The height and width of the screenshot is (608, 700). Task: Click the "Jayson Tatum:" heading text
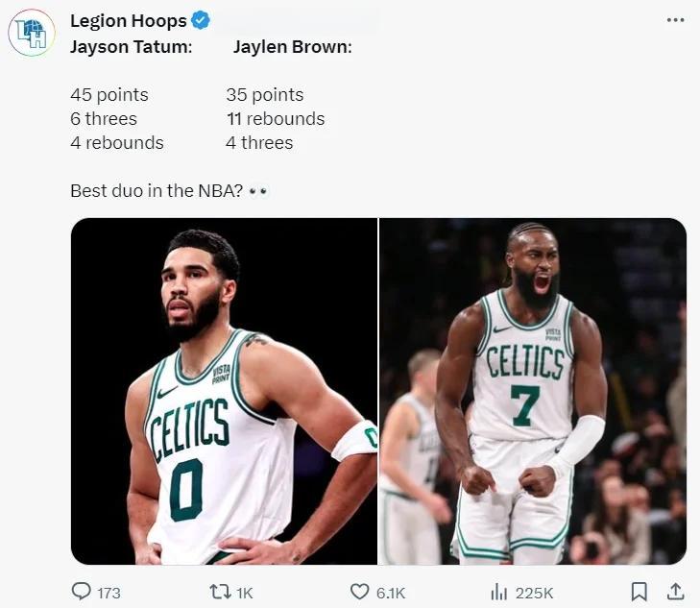pos(131,46)
